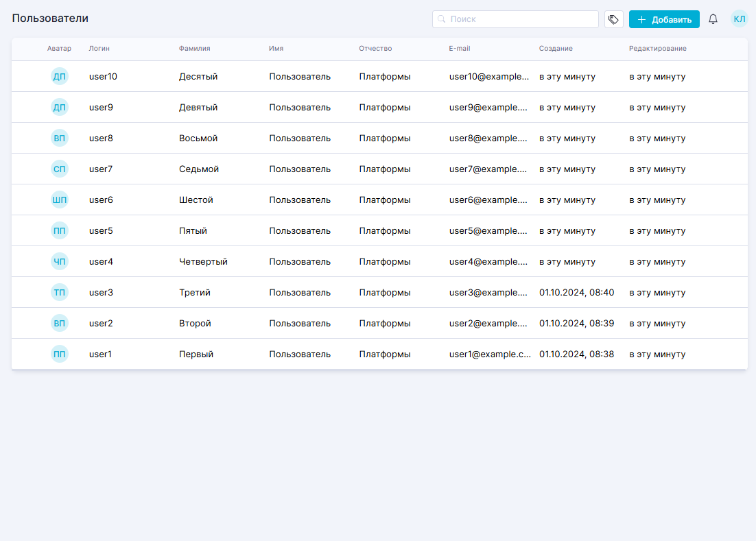The height and width of the screenshot is (541, 756).
Task: Click the user5@example email cell
Action: (488, 231)
